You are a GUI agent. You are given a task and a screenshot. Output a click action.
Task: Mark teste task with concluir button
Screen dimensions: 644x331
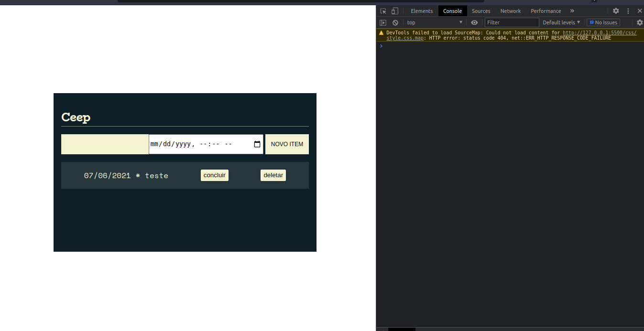point(215,175)
